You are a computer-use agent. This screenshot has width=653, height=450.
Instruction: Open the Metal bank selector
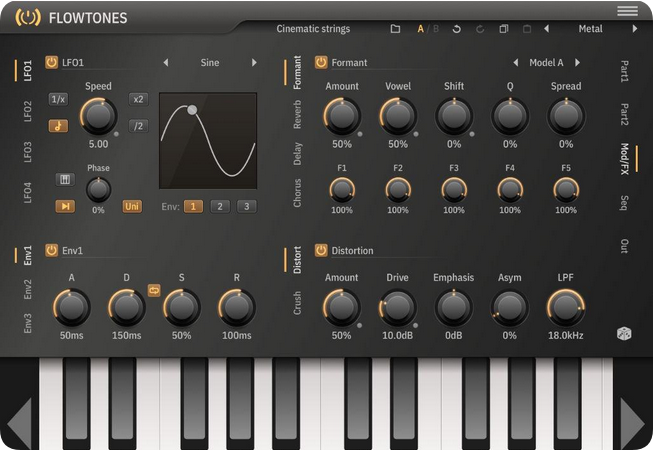591,29
